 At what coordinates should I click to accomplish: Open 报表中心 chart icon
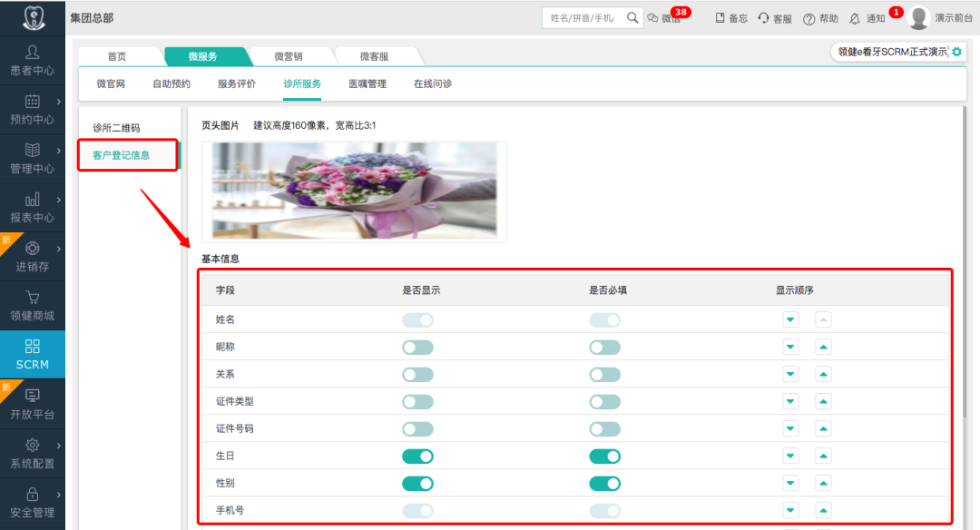point(33,200)
